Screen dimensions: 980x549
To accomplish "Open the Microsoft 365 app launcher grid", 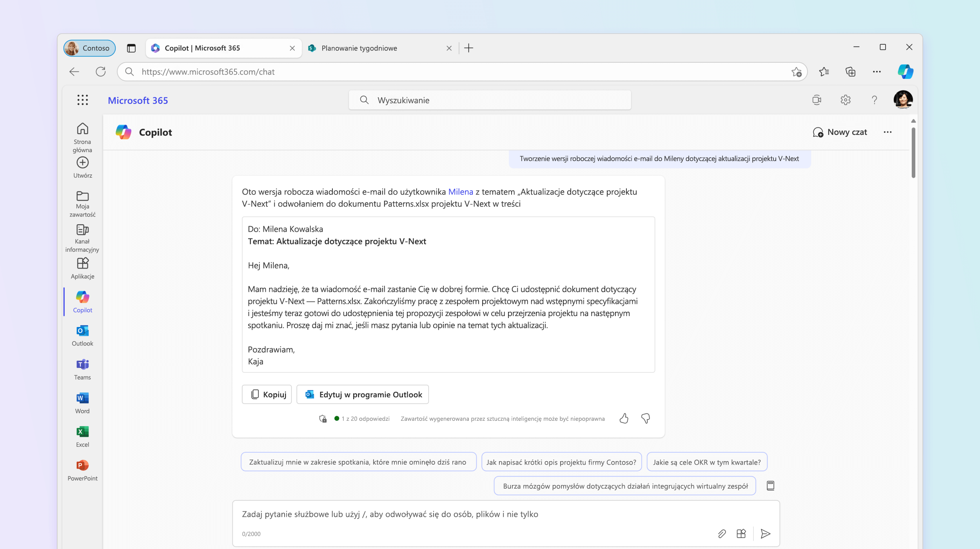I will coord(82,100).
